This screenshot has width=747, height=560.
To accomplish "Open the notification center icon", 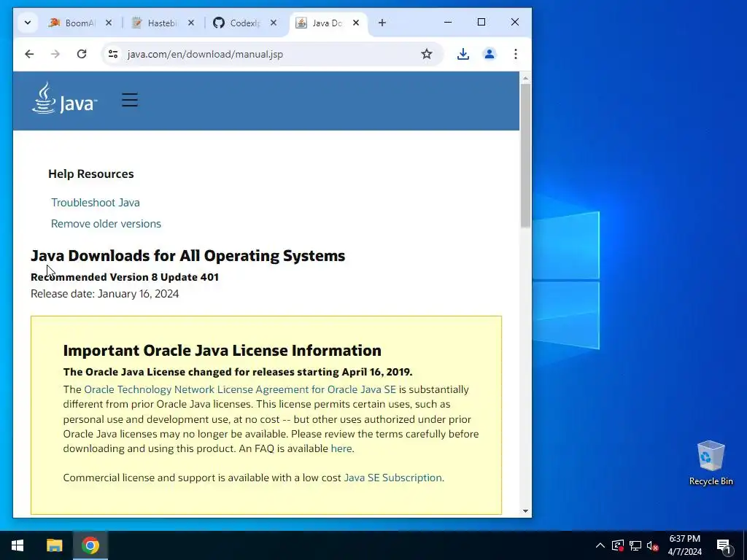I will click(724, 546).
